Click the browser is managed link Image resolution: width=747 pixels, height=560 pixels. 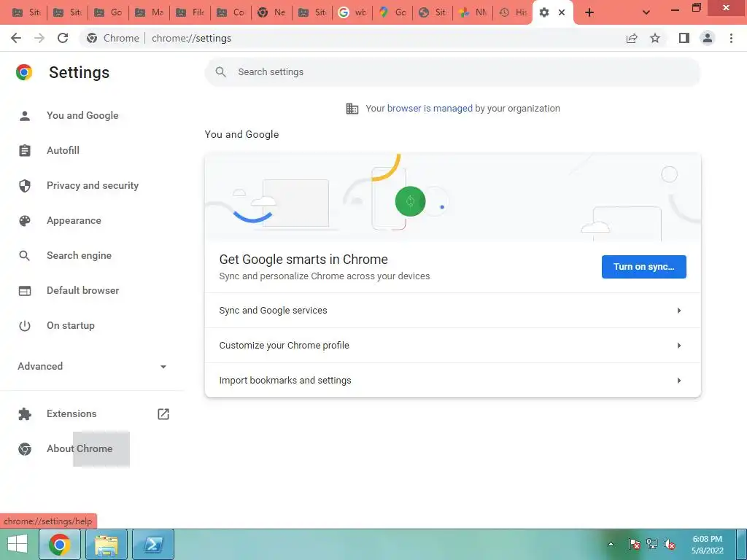[x=430, y=108]
